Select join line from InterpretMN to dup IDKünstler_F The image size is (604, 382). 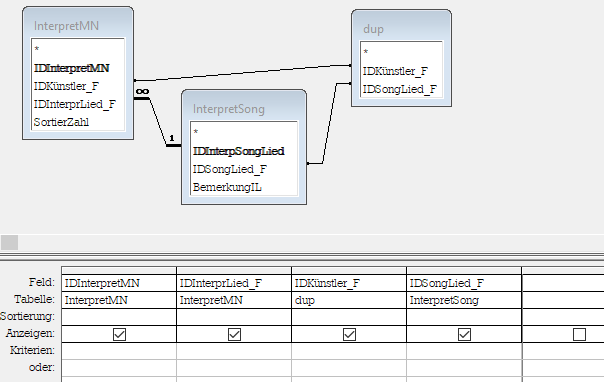pyautogui.click(x=243, y=73)
